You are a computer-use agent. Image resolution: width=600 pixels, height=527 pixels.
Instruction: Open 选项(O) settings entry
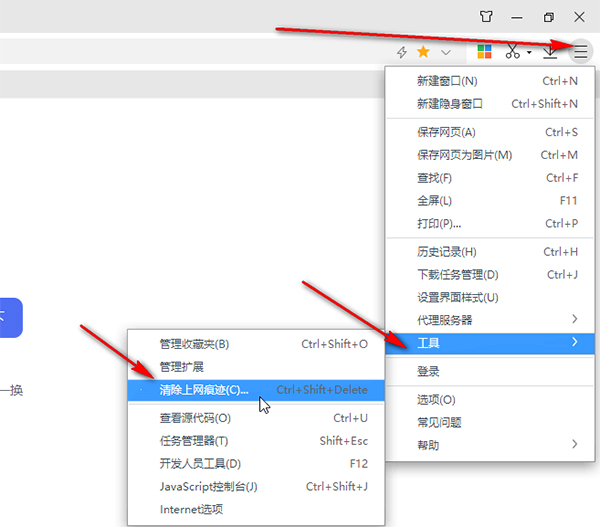490,400
